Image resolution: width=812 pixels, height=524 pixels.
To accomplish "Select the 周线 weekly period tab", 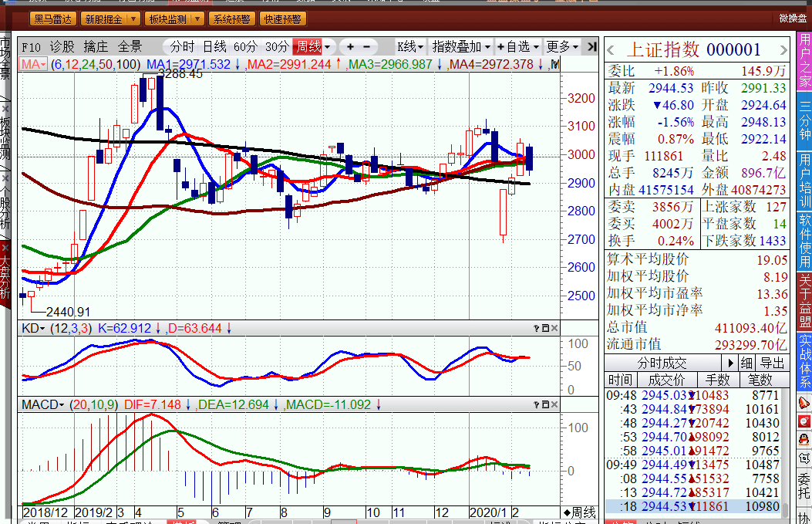I will click(308, 47).
